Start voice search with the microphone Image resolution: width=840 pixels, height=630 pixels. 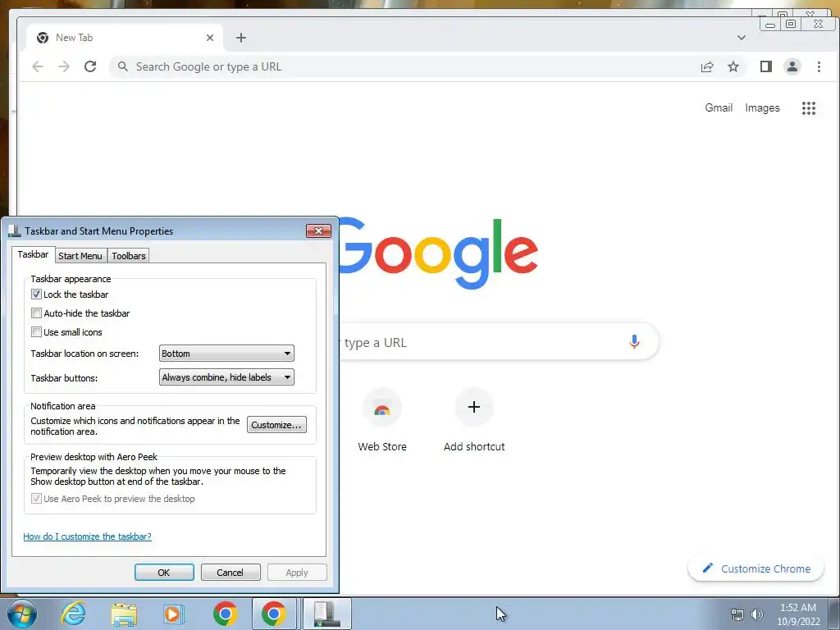(x=634, y=342)
